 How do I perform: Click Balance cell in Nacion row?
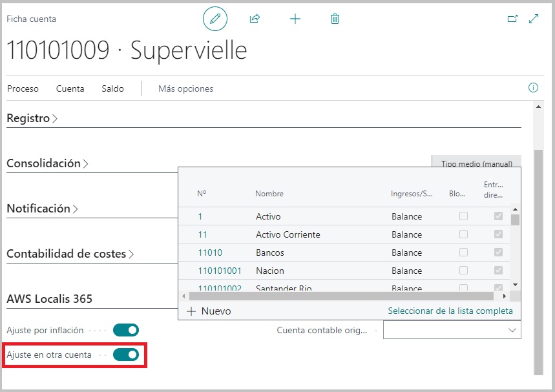(x=406, y=271)
